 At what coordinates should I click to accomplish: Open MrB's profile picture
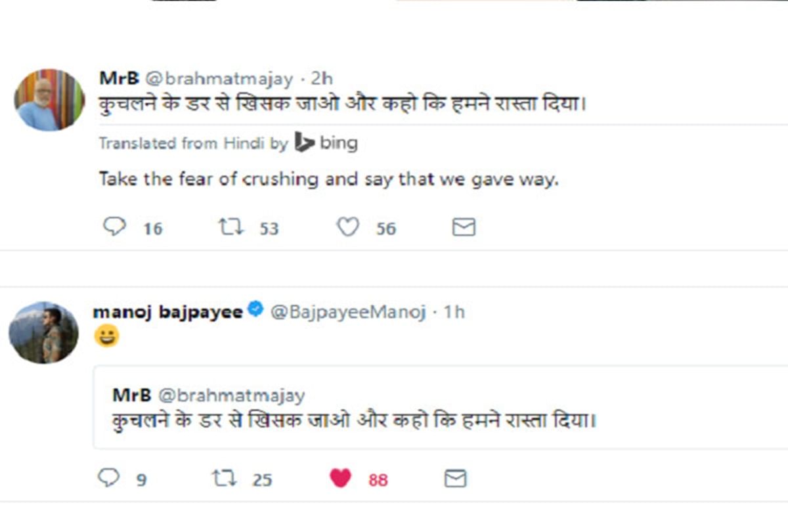point(49,99)
